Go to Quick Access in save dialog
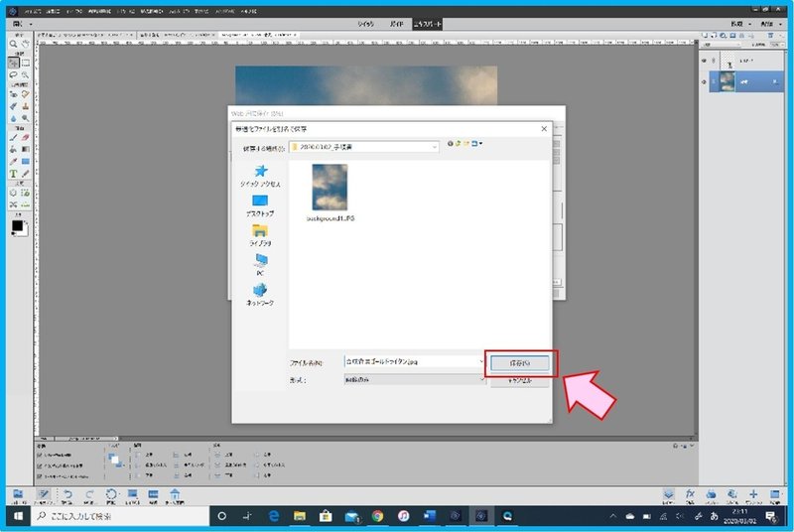This screenshot has width=794, height=532. tap(260, 176)
